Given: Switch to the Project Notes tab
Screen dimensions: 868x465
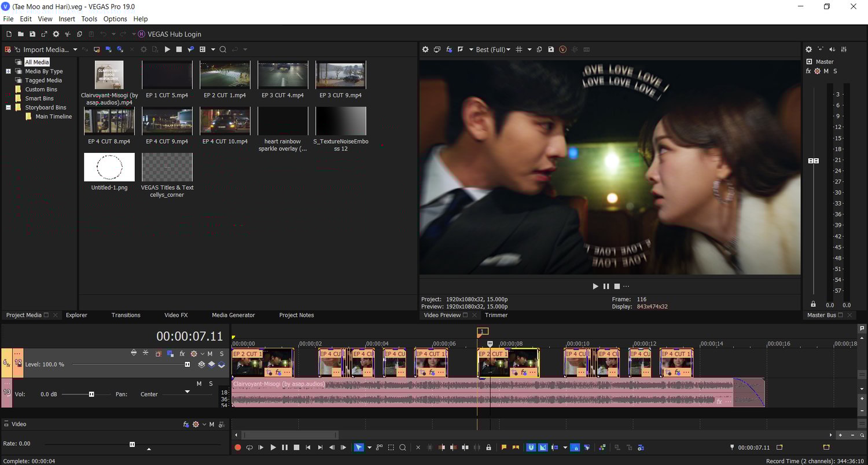Looking at the screenshot, I should [296, 315].
